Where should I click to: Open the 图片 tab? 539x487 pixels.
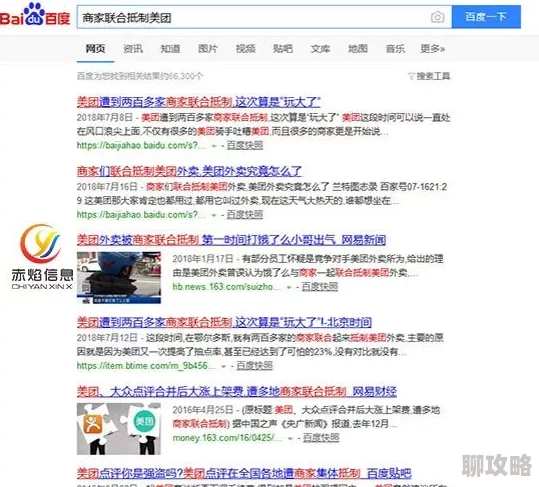pyautogui.click(x=208, y=49)
